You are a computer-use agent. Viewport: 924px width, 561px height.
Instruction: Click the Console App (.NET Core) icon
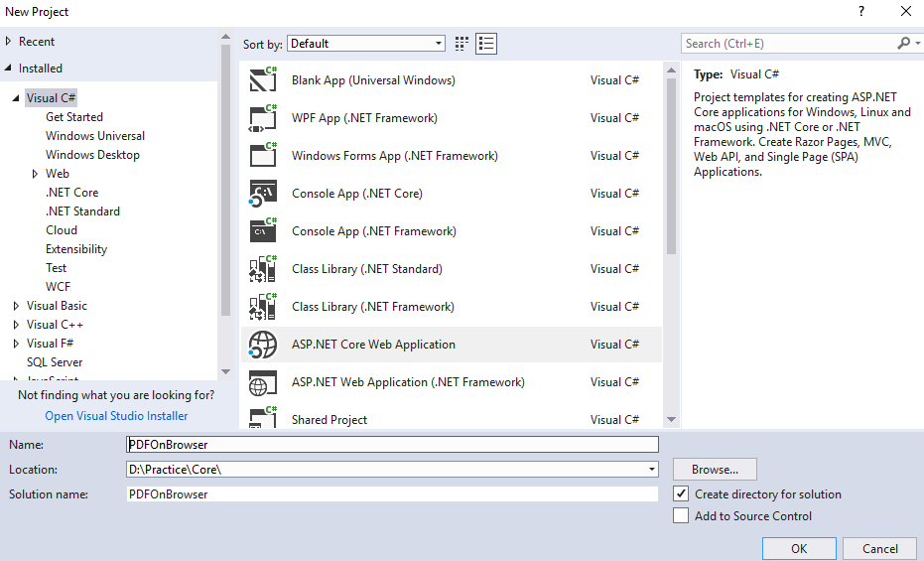[x=263, y=194]
